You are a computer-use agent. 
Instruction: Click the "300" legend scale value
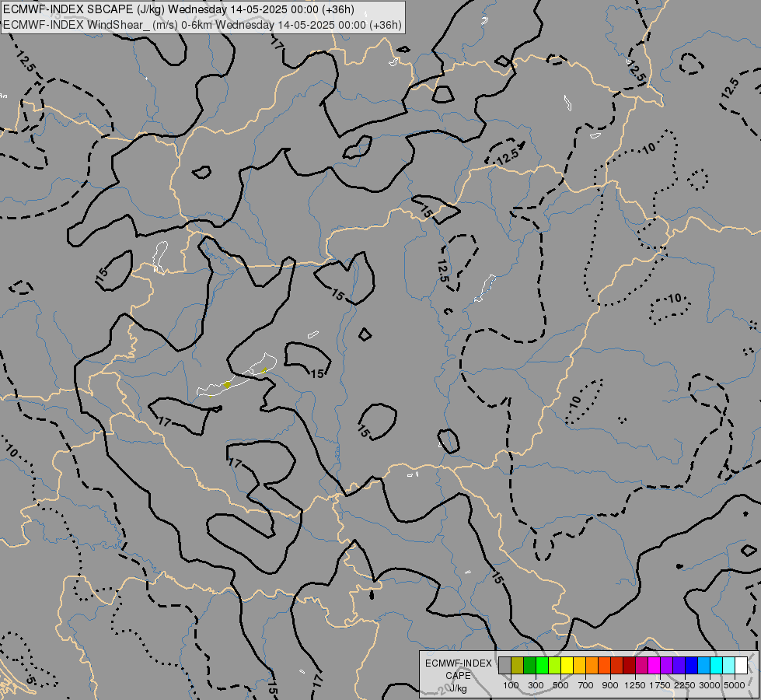pyautogui.click(x=536, y=685)
